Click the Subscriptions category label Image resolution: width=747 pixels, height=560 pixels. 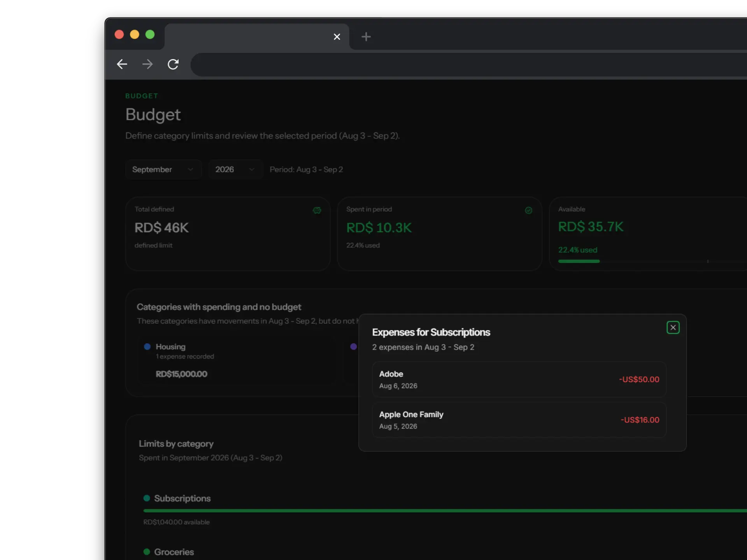[x=182, y=498]
